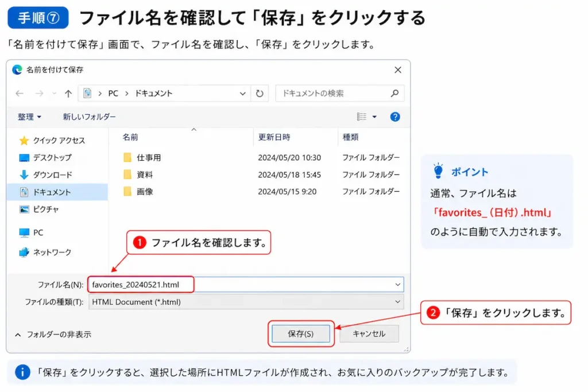
Task: Close the 名前を付けて保存 dialog
Action: [x=398, y=70]
